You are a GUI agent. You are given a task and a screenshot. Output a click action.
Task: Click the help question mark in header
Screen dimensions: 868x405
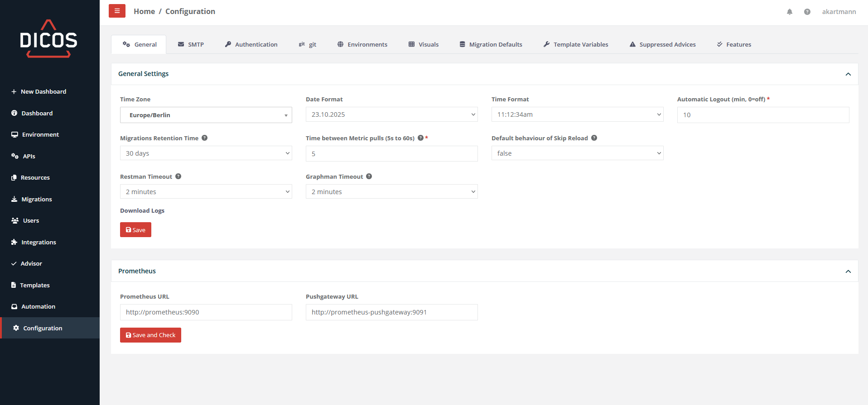click(807, 12)
